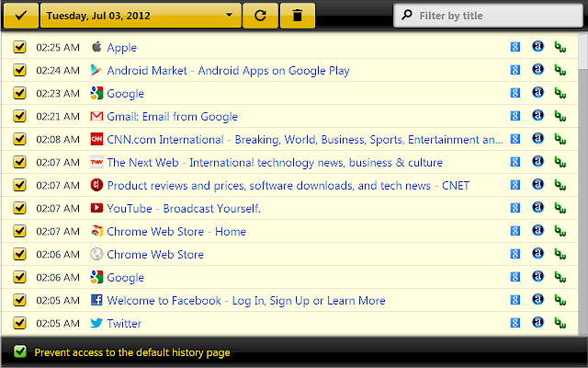This screenshot has height=368, width=588.
Task: Open the CNET product reviews link
Action: pyautogui.click(x=288, y=186)
